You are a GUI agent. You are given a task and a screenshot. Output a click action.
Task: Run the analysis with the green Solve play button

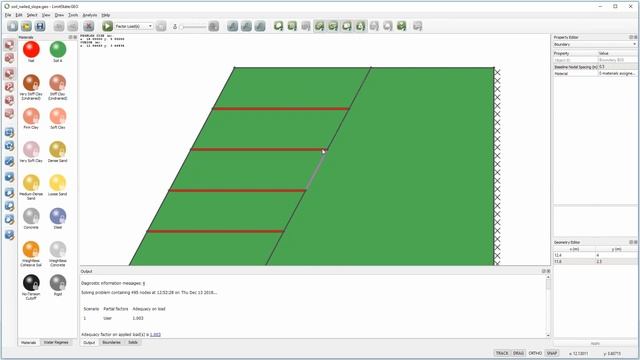point(107,26)
